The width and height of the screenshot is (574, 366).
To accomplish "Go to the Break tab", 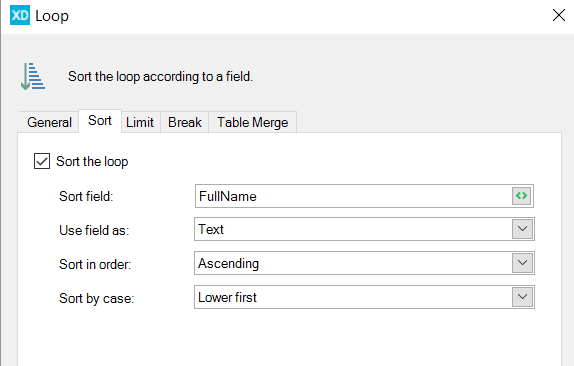I will coord(184,122).
